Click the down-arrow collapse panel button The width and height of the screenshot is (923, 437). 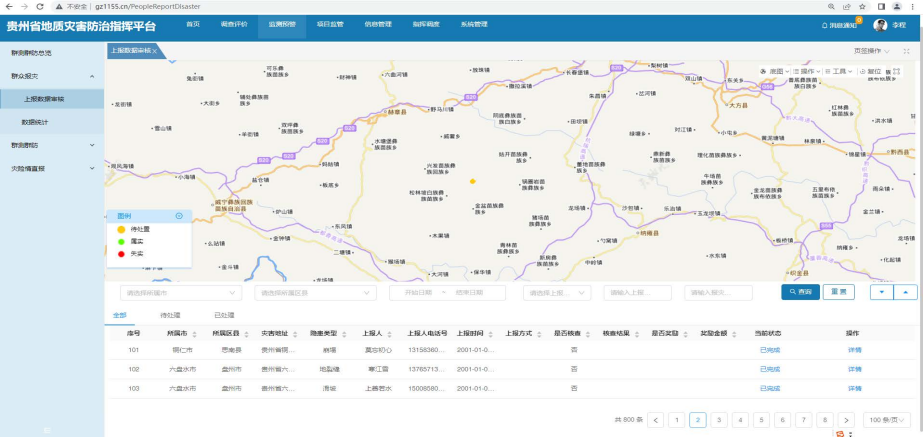(x=882, y=292)
